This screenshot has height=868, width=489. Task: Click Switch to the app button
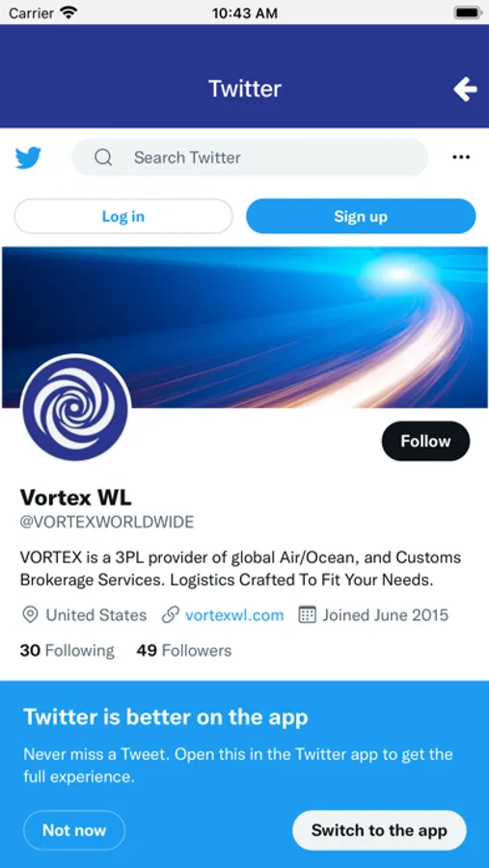pyautogui.click(x=379, y=830)
